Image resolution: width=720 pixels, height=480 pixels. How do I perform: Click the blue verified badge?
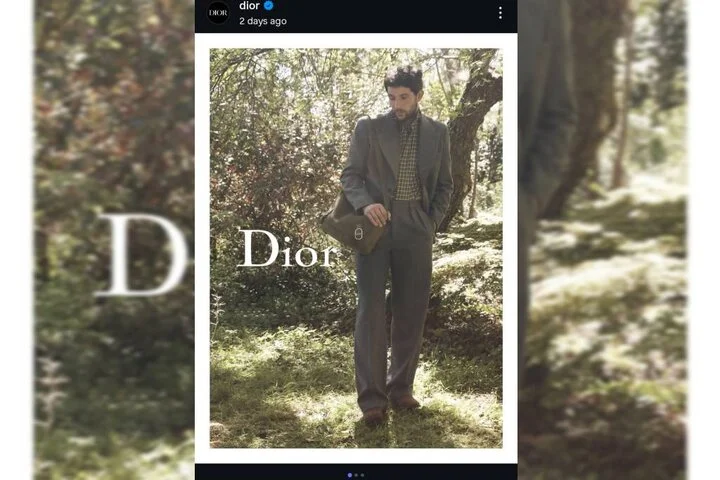point(269,6)
